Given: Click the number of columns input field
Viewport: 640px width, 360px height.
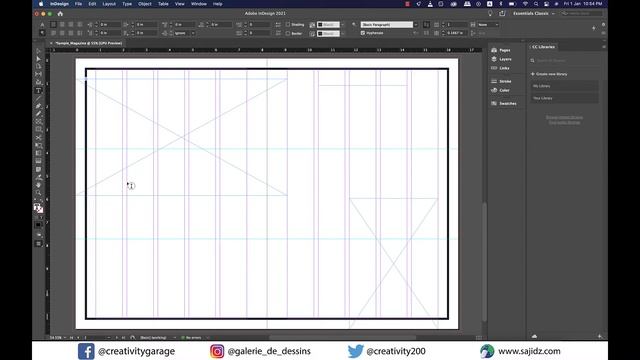Looking at the screenshot, I should (x=456, y=24).
